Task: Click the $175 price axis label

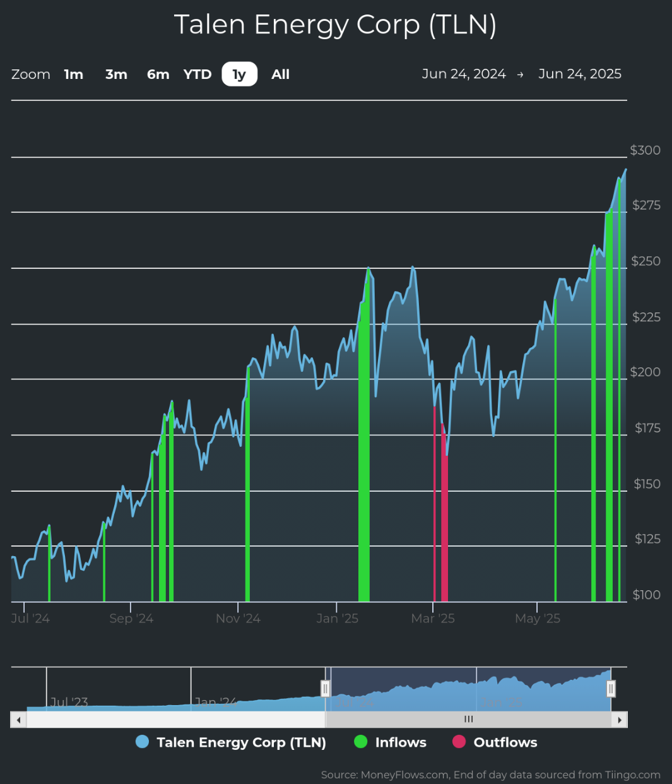Action: 647,428
